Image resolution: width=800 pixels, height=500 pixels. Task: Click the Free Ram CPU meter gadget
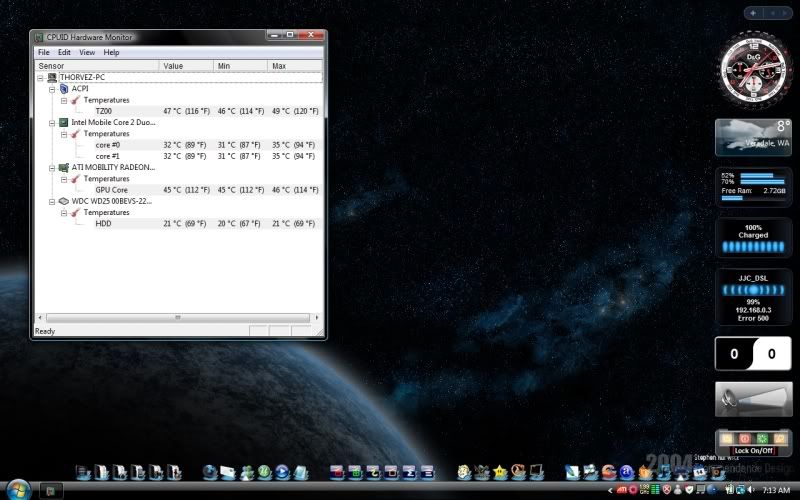pyautogui.click(x=754, y=187)
